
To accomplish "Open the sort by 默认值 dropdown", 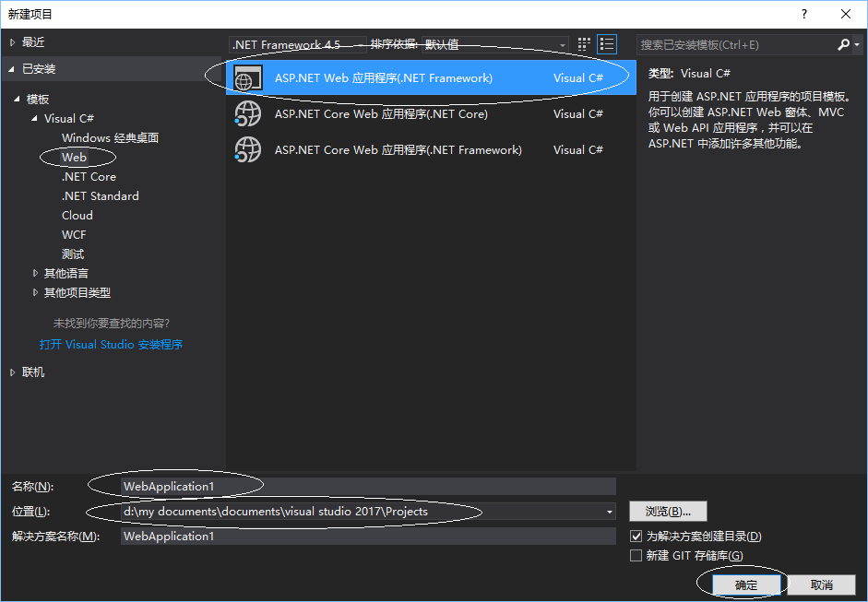I will pos(495,45).
